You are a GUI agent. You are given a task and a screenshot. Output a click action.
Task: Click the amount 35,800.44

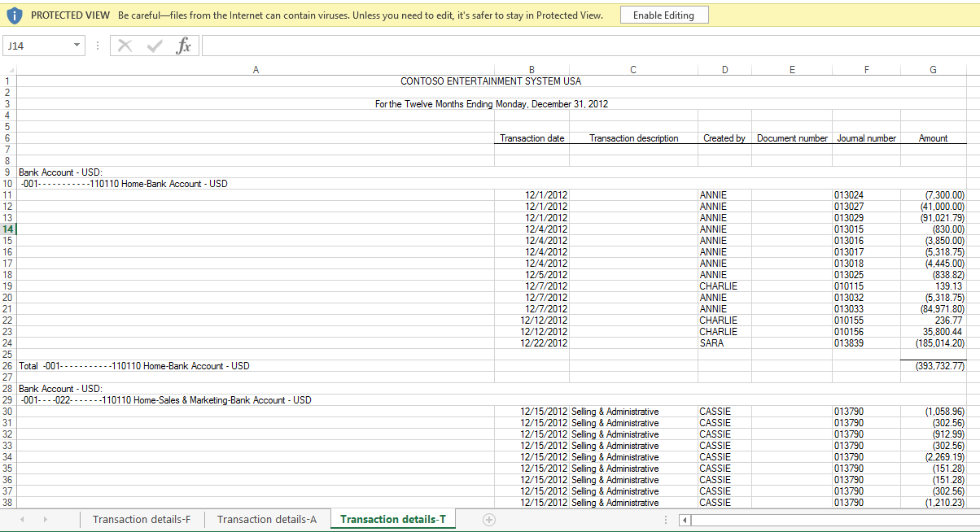click(943, 332)
